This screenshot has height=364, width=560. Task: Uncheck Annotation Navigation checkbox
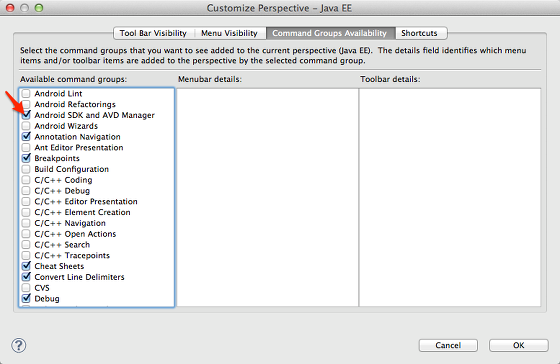26,136
